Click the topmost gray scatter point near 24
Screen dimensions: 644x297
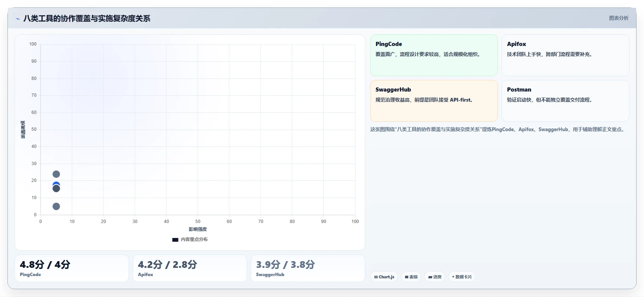click(x=56, y=174)
